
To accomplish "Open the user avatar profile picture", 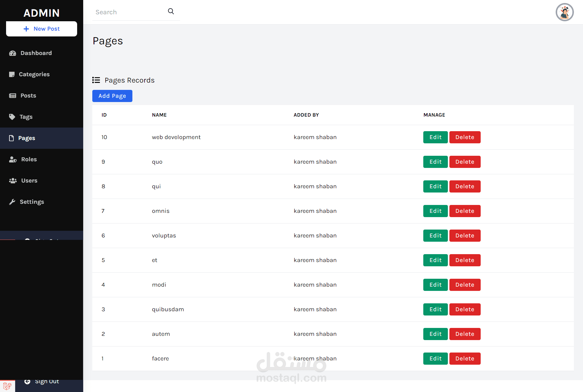I will (x=564, y=12).
